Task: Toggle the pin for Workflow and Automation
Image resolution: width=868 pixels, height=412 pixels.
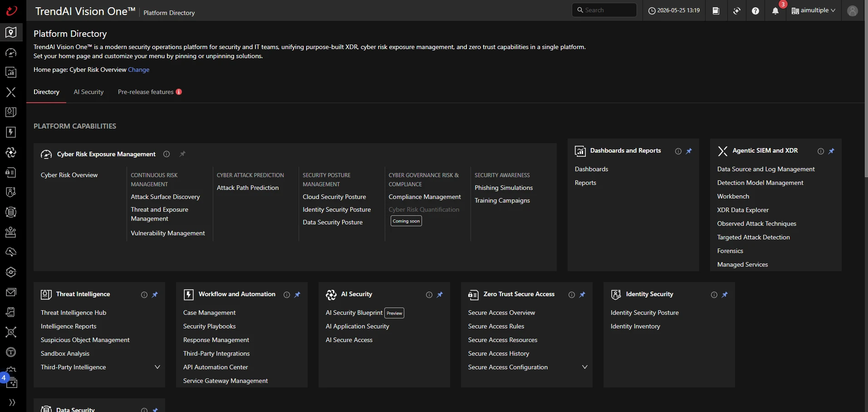Action: pos(297,295)
